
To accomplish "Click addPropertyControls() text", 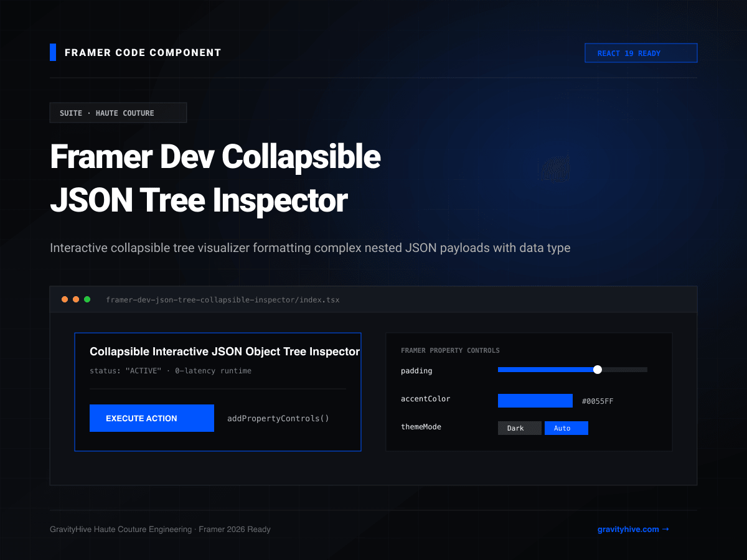I will (x=278, y=418).
